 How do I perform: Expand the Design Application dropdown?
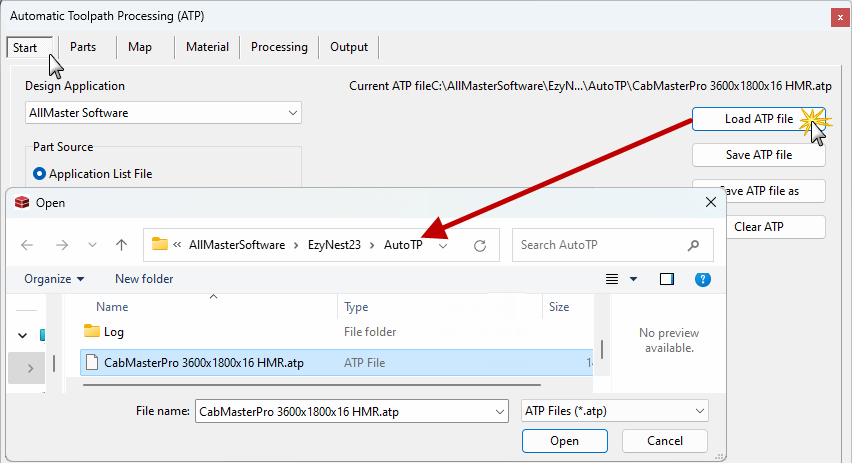coord(292,113)
